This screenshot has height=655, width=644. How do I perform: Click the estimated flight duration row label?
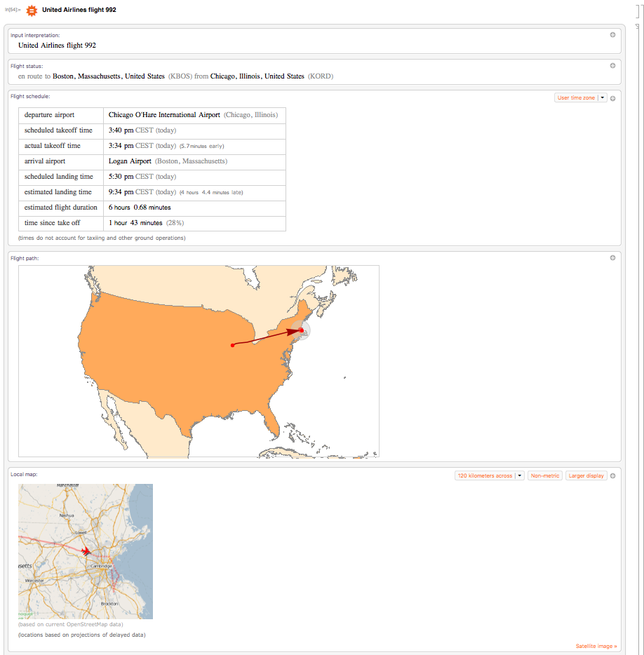[x=60, y=208]
